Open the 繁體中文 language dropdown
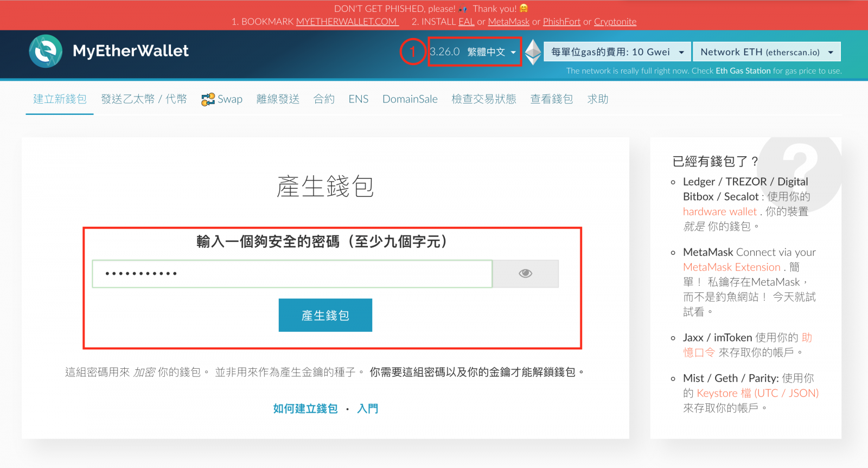The image size is (868, 468). tap(491, 52)
